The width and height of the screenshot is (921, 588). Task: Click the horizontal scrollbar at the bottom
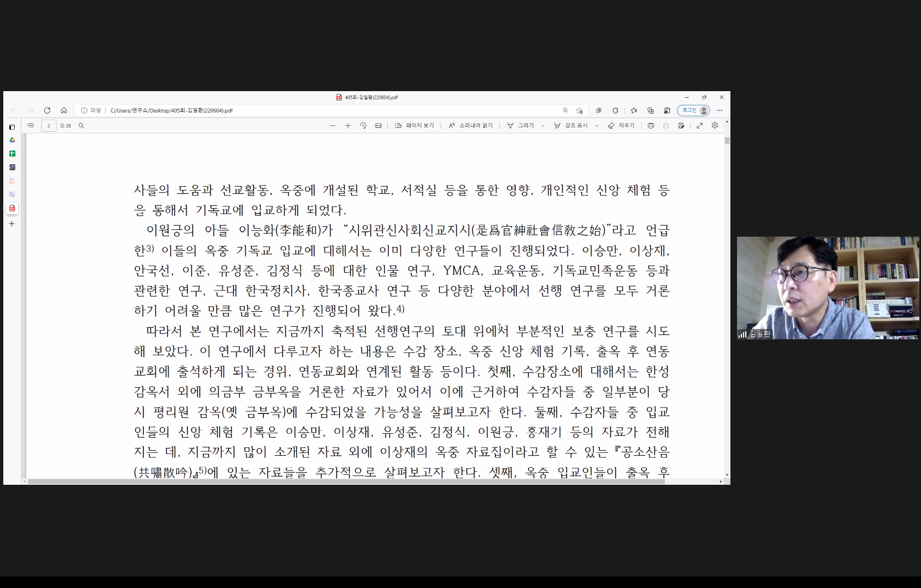[x=346, y=481]
